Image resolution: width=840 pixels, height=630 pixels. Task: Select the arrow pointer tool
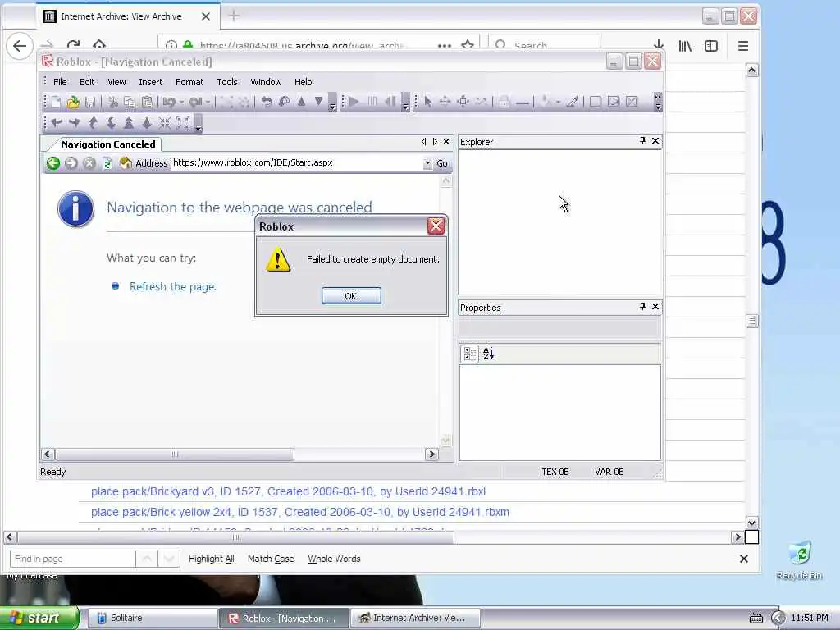click(427, 101)
